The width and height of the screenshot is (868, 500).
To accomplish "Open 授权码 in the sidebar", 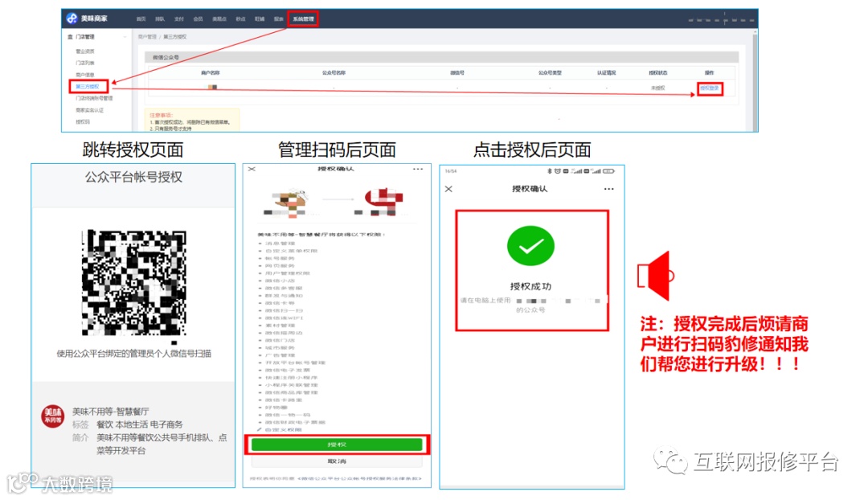I will point(83,121).
